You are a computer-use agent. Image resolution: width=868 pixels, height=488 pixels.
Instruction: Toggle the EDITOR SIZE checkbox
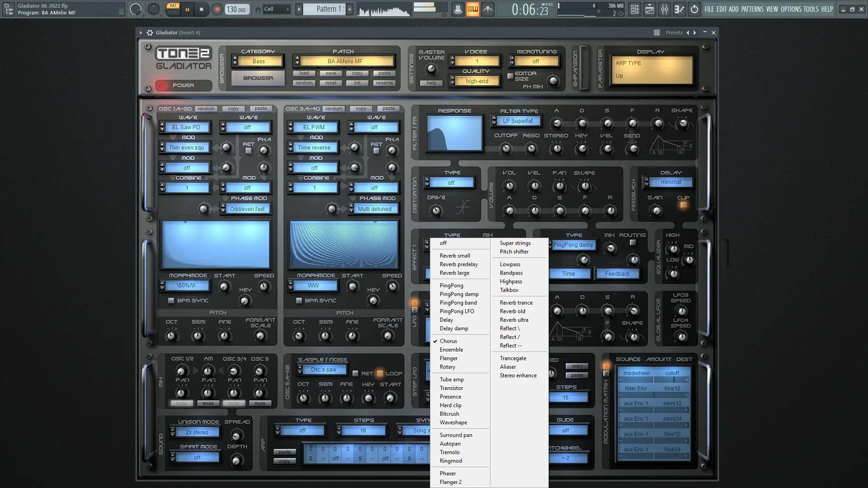510,76
